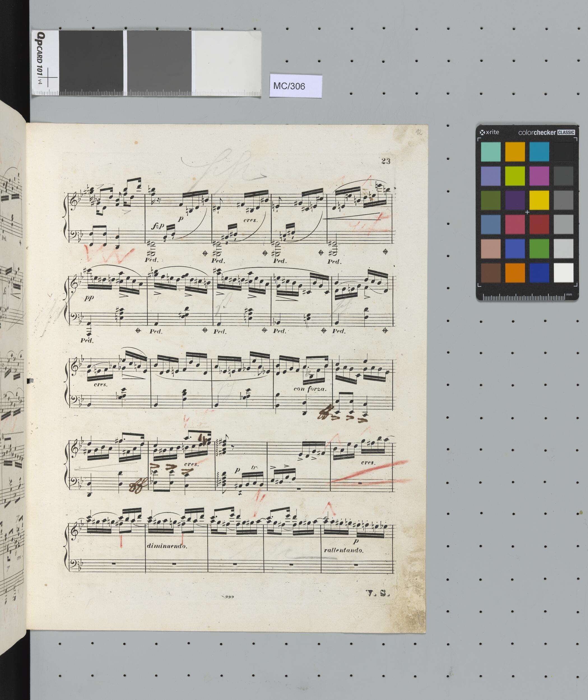The image size is (588, 700).
Task: Click the teal patch in the top row
Action: click(x=491, y=152)
